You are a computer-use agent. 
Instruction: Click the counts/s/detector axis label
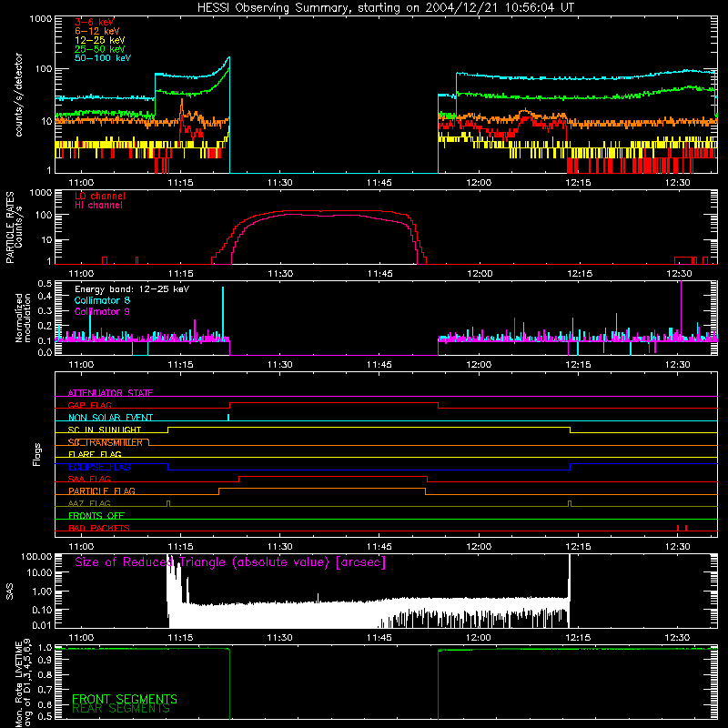pyautogui.click(x=19, y=95)
